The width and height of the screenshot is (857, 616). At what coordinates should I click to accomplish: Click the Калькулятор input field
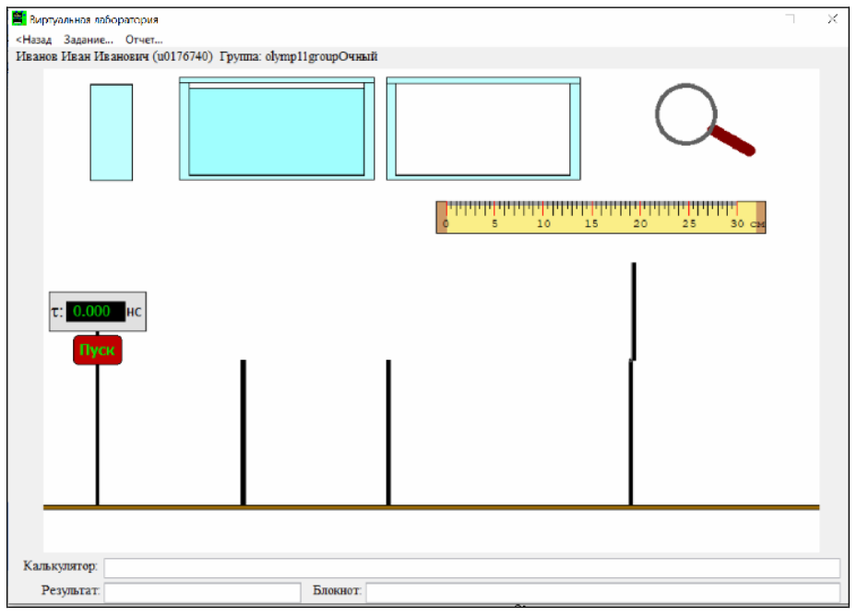click(471, 568)
